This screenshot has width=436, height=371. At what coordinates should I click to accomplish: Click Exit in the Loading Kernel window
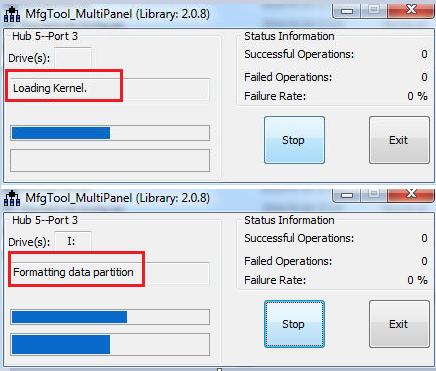point(399,140)
